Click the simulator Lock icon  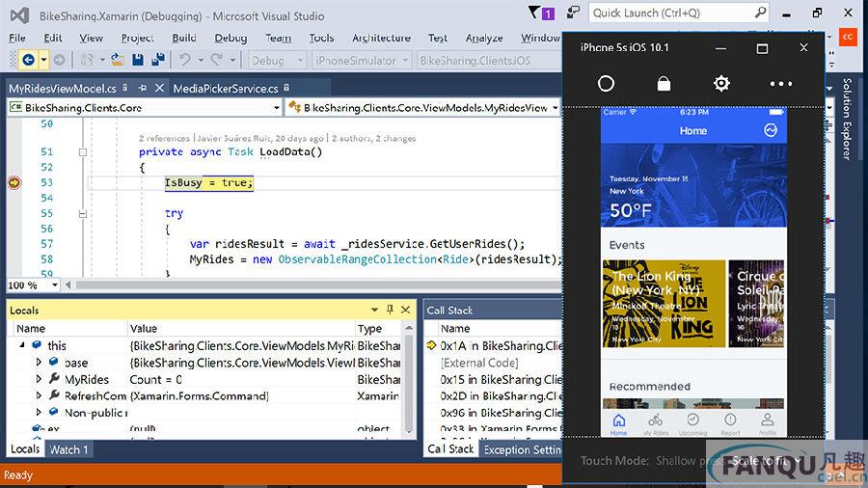(664, 84)
